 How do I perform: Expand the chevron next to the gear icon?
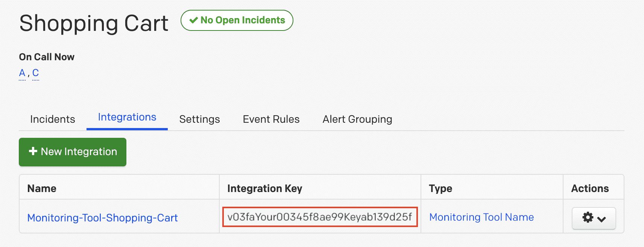[601, 218]
